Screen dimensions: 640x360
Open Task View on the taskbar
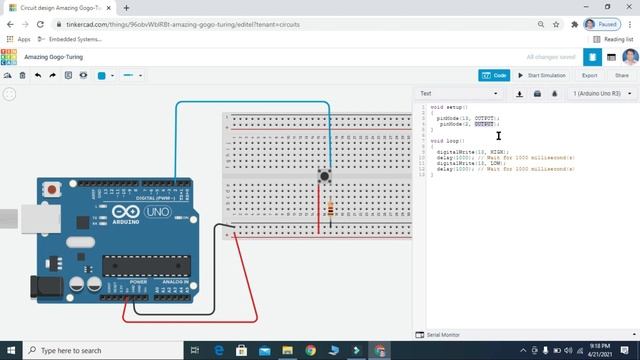pyautogui.click(x=195, y=351)
